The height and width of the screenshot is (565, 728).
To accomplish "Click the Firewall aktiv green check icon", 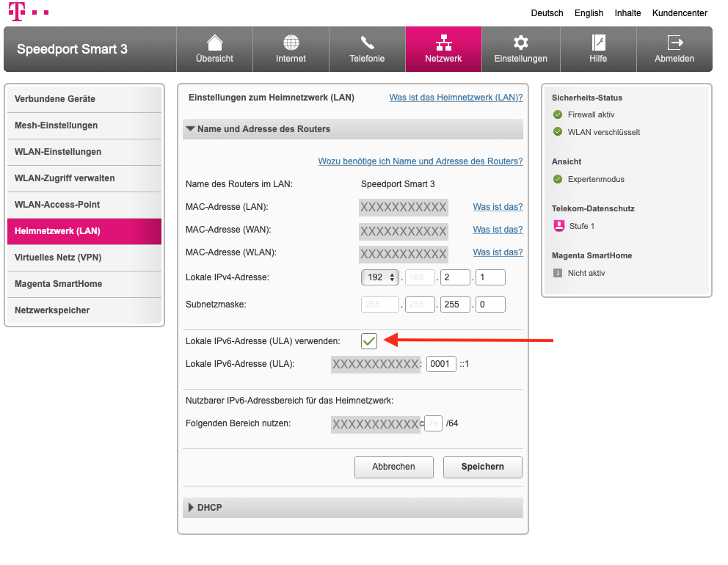I will click(558, 114).
